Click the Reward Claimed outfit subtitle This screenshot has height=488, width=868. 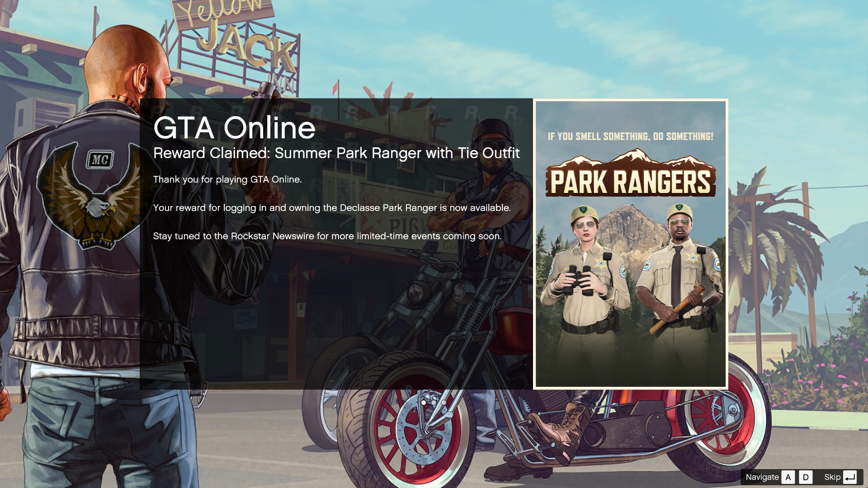[x=336, y=153]
